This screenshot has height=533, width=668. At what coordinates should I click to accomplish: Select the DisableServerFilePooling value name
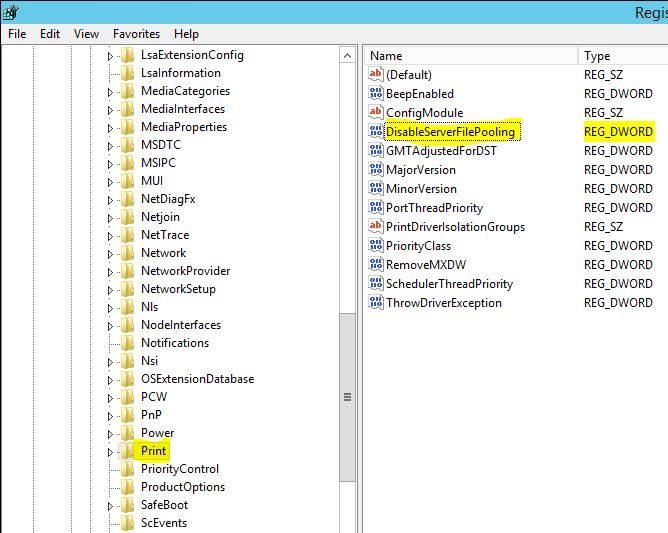tap(450, 132)
